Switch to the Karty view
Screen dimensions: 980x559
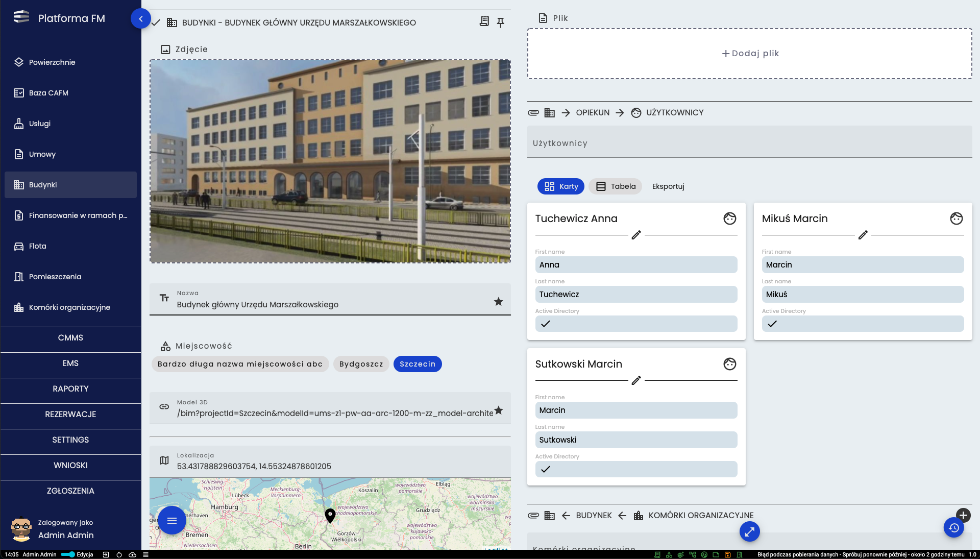tap(561, 186)
